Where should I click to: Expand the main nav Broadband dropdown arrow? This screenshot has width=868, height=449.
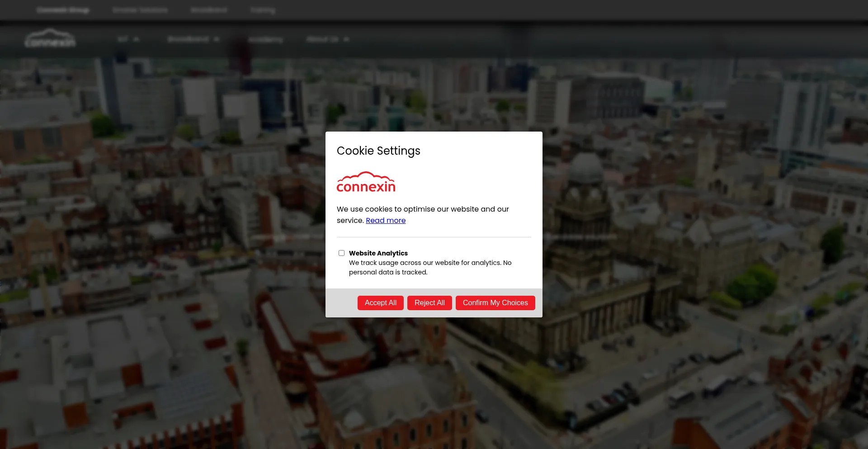coord(217,39)
